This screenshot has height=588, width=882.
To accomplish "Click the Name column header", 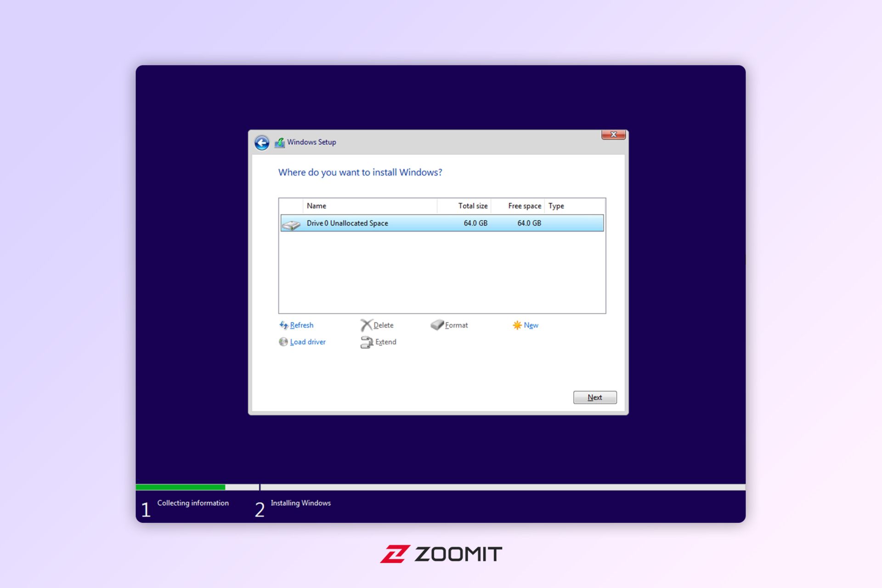I will 370,206.
